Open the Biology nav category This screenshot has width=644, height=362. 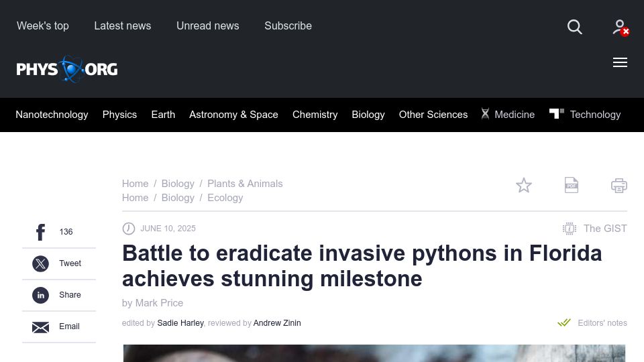[368, 115]
